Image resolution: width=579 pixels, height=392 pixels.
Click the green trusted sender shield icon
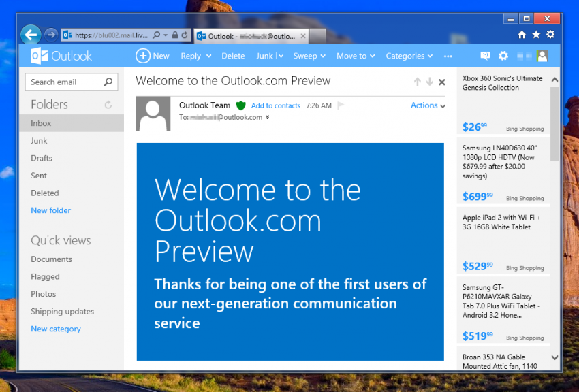(240, 106)
